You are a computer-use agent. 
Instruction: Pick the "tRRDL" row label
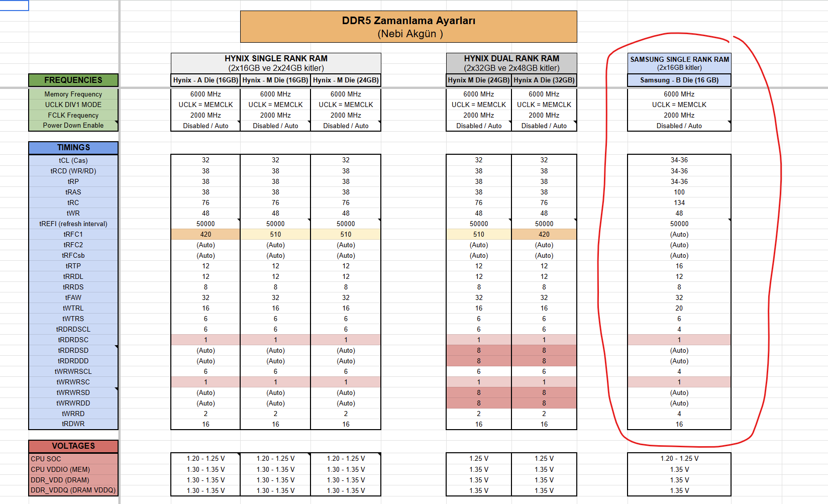(73, 276)
